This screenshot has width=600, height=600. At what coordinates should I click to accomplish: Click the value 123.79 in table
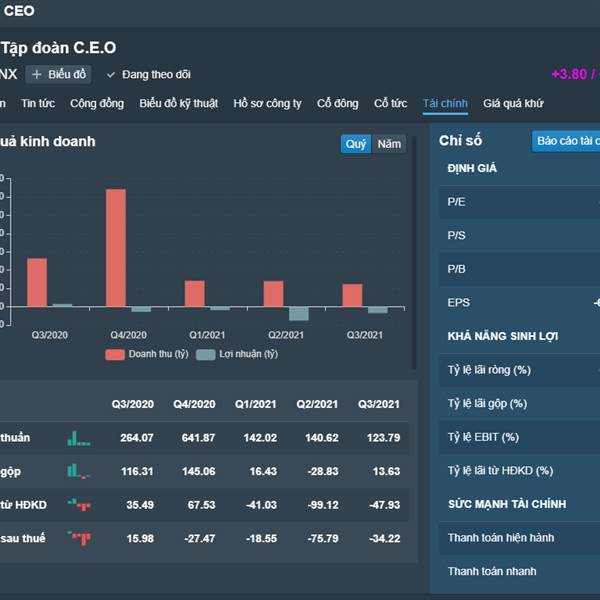tap(383, 438)
